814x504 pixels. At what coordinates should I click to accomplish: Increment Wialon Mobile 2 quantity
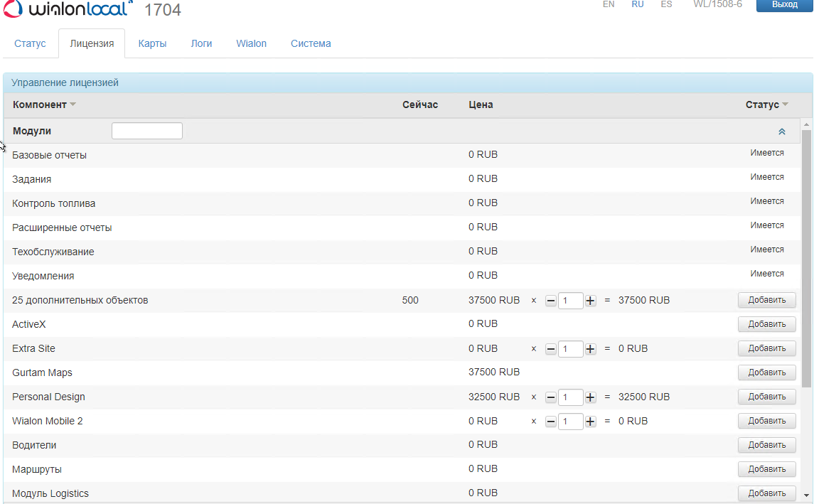[x=590, y=422]
